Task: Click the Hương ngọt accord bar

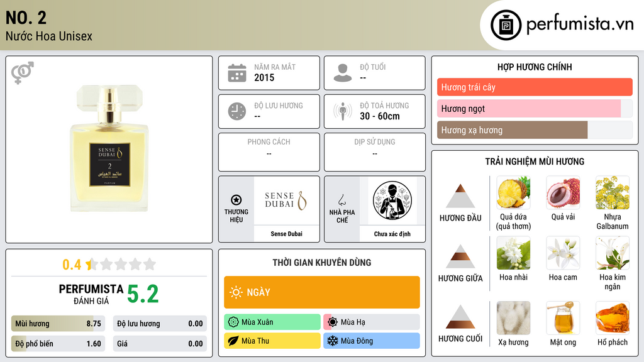Action: (535, 108)
